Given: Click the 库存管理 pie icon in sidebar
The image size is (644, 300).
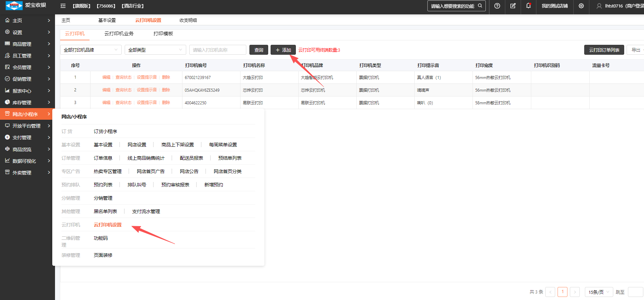Looking at the screenshot, I should click(7, 102).
